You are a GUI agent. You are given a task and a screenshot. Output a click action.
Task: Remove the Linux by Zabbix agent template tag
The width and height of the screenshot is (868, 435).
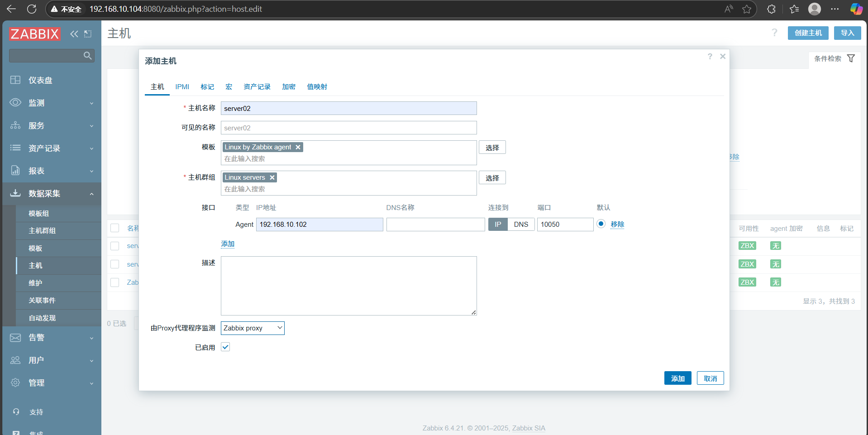[x=298, y=147]
